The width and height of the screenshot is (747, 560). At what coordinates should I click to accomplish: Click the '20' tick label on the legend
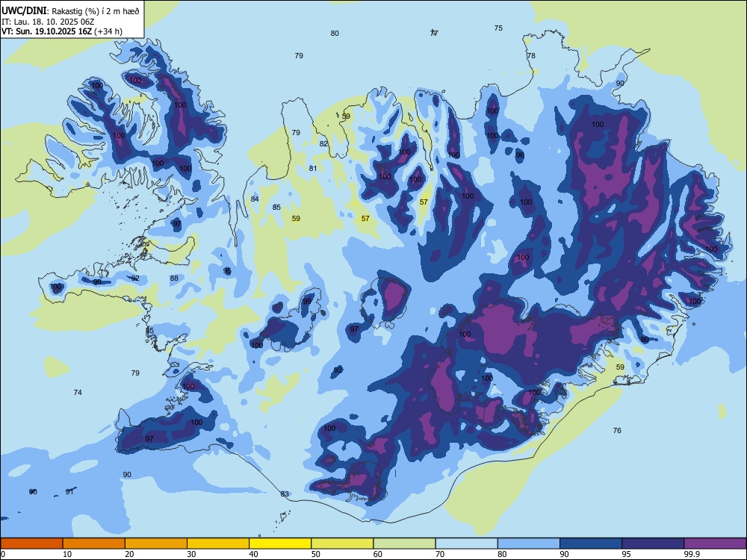coord(129,554)
